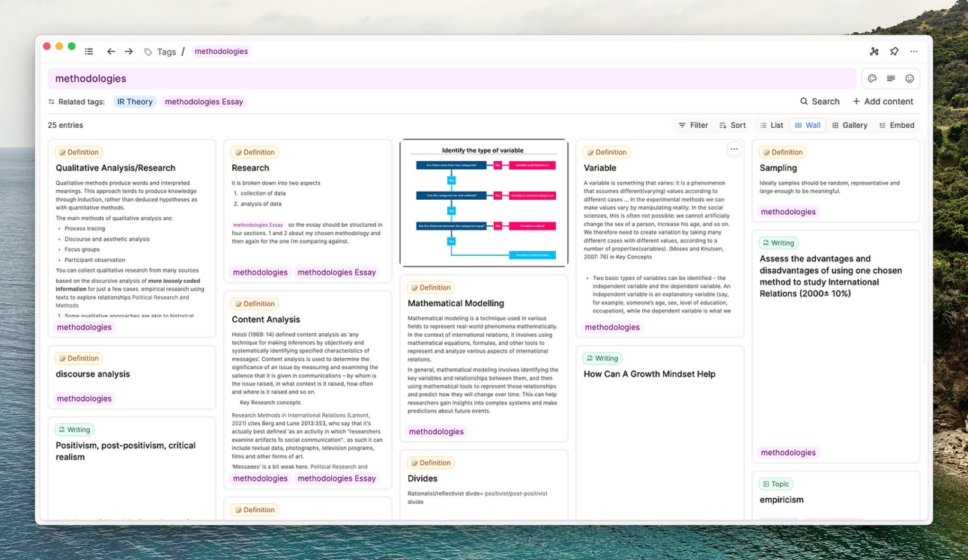This screenshot has width=968, height=560.
Task: Open the more options menu in top bar
Action: point(914,52)
